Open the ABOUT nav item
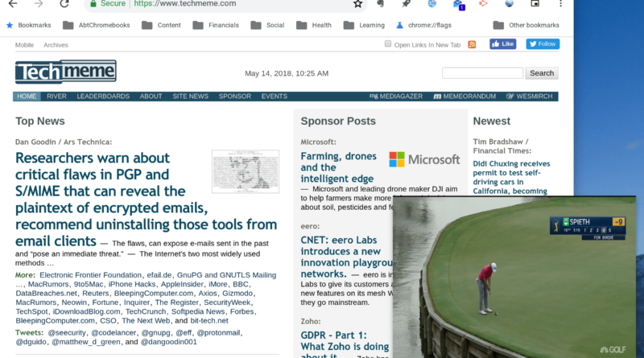 (x=151, y=96)
